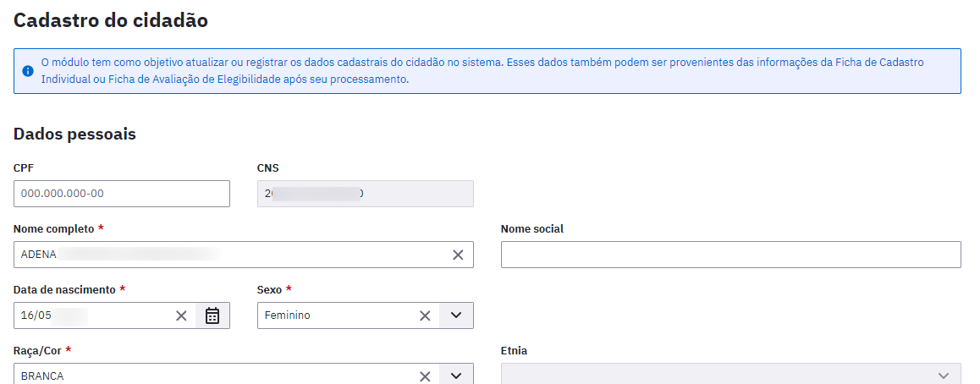The width and height of the screenshot is (980, 384).
Task: Click the BRANCA value in Raça/Cor
Action: [42, 376]
